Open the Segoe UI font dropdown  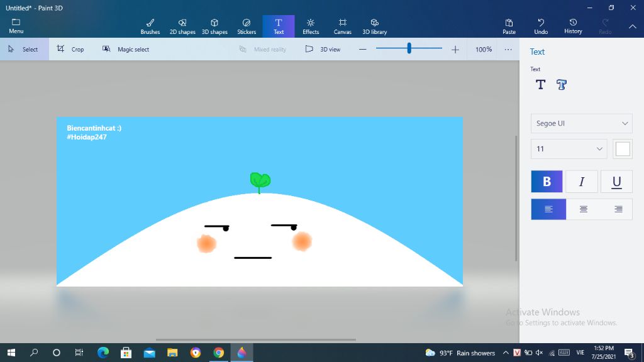point(582,123)
